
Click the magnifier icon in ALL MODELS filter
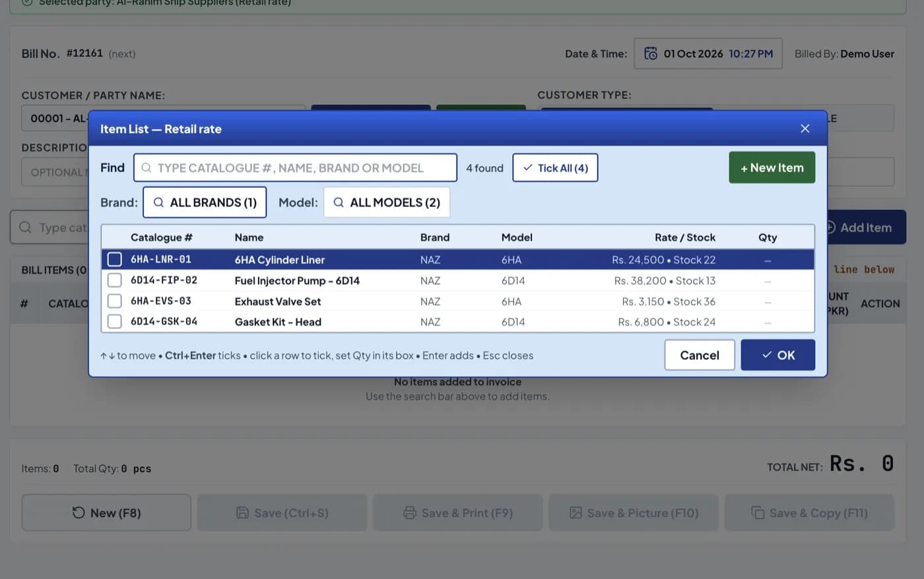pos(339,202)
